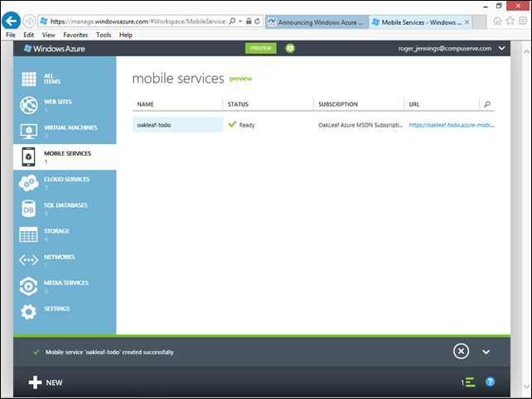Screen dimensions: 532x399
Task: Click scrollbar down arrow on right
Action: [526, 386]
